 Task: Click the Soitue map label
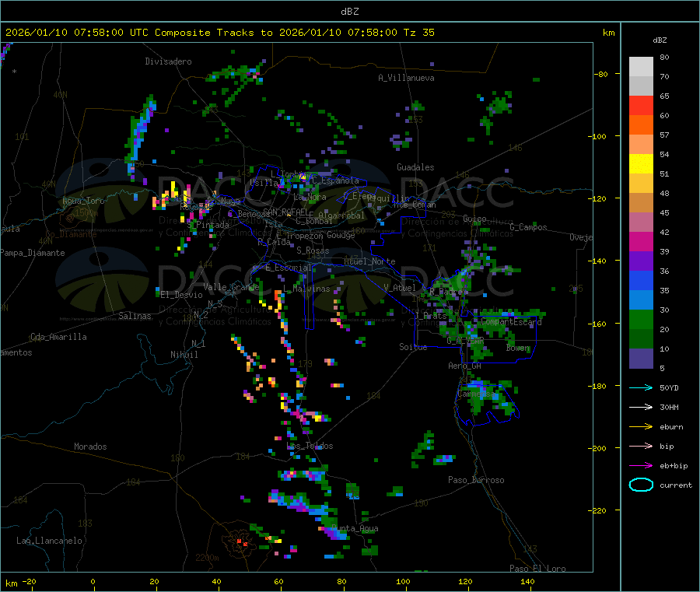(x=413, y=347)
